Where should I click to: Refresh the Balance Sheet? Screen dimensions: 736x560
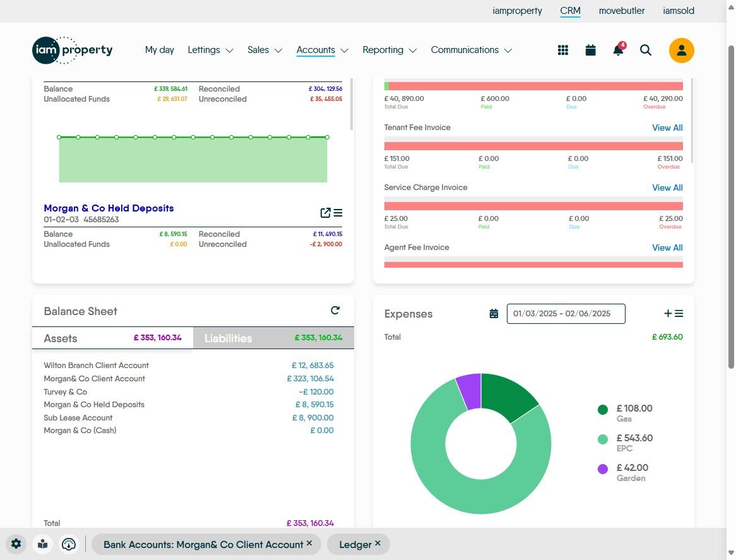335,311
